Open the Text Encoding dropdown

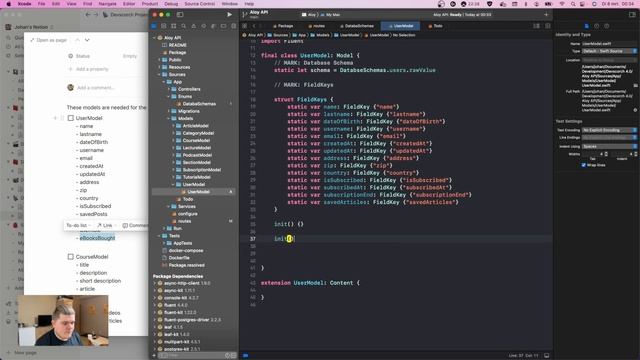(609, 130)
